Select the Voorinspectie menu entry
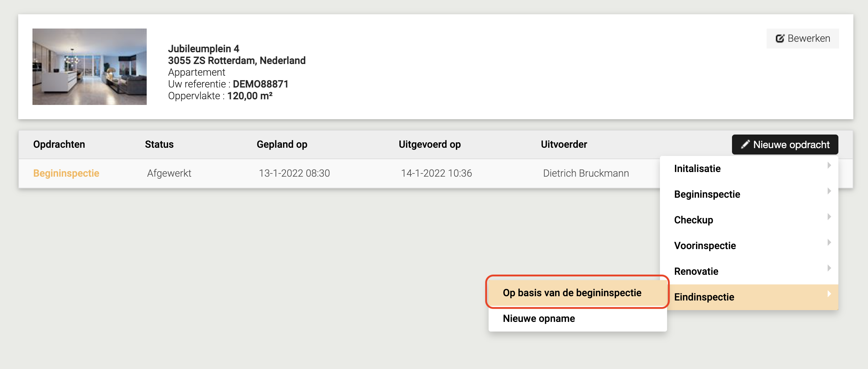 pyautogui.click(x=705, y=246)
